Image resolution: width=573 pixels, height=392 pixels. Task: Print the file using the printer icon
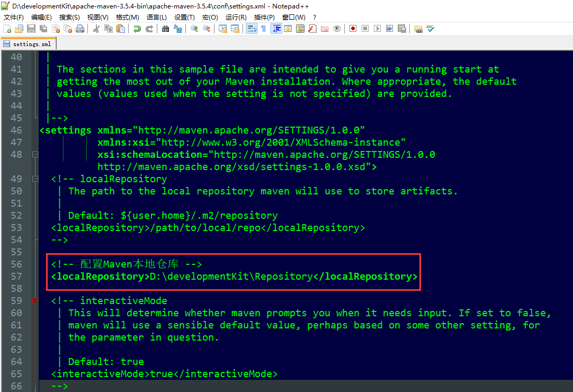tap(80, 29)
